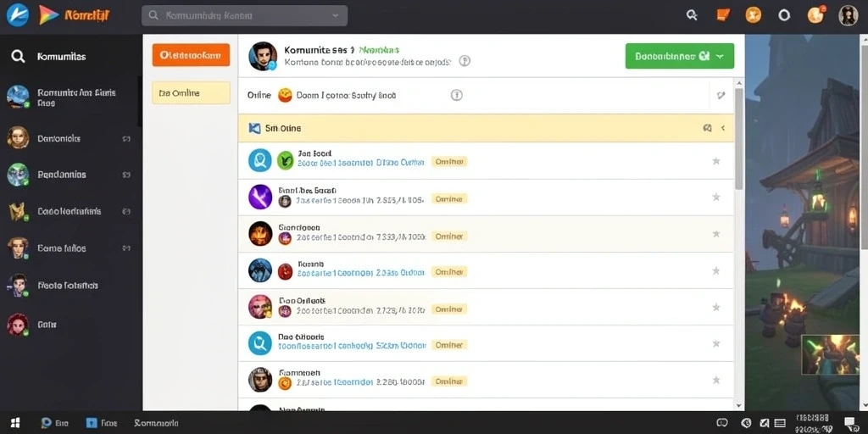868x434 pixels.
Task: Star the member row with dark blue avatar
Action: tap(715, 270)
